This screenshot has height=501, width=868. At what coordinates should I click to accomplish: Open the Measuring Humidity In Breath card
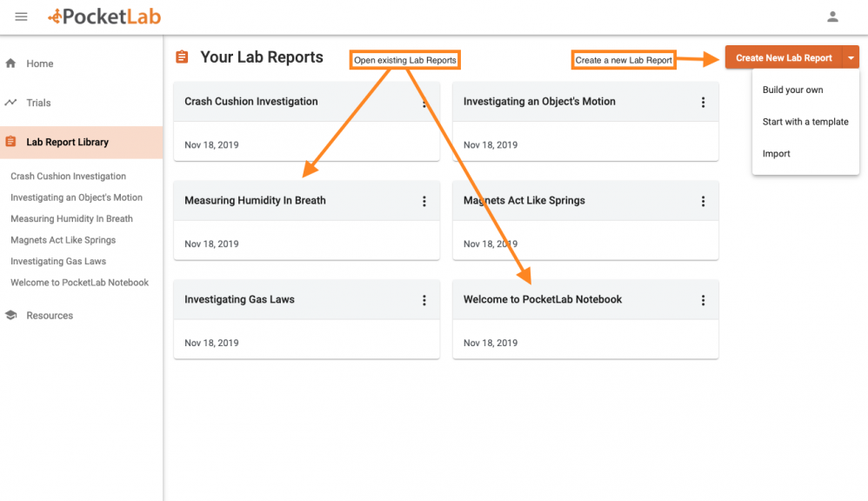[255, 201]
